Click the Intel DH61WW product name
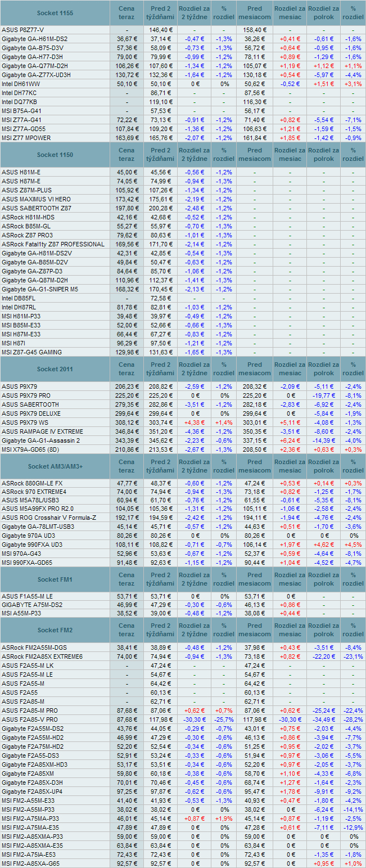The width and height of the screenshot is (366, 868). (x=21, y=84)
